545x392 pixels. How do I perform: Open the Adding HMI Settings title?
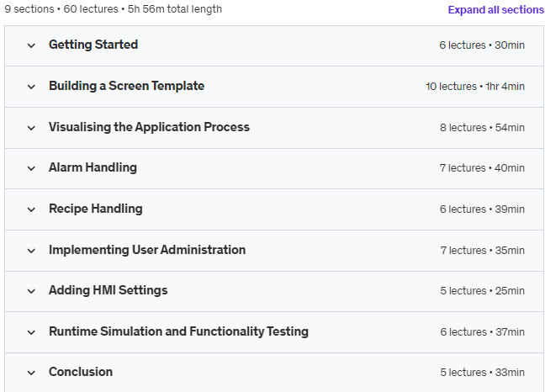pos(108,290)
